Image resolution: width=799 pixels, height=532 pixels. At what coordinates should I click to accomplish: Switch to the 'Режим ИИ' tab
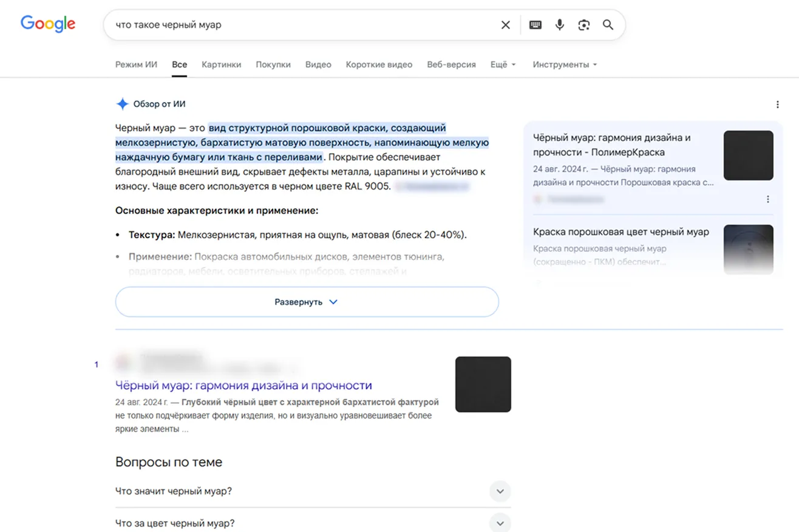[136, 64]
